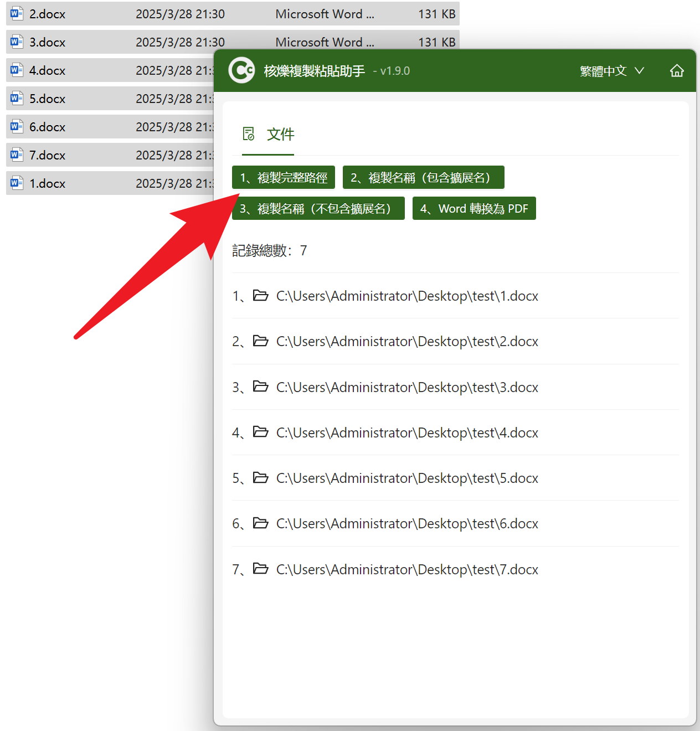Select path text ending in test\2.docx
The width and height of the screenshot is (700, 731).
(x=407, y=342)
